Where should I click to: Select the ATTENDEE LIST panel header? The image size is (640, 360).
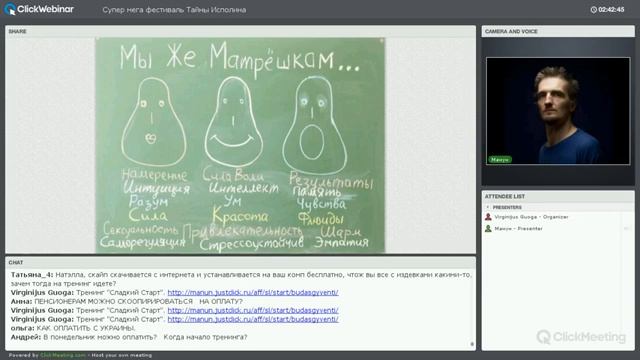point(558,196)
